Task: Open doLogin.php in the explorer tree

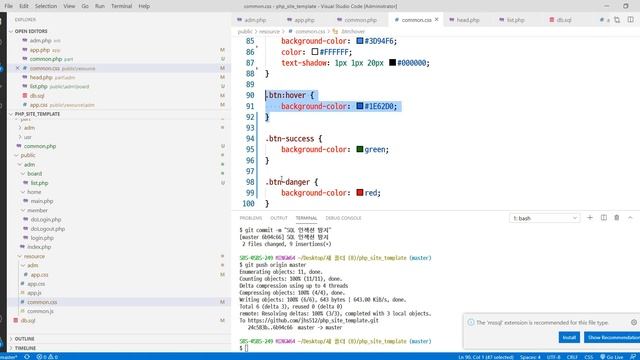Action: click(45, 220)
